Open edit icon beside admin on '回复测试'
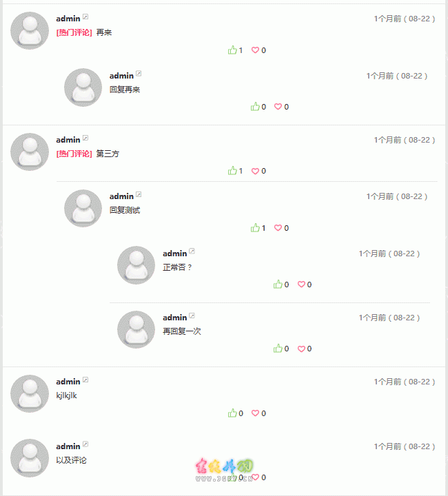The height and width of the screenshot is (496, 448). 139,194
